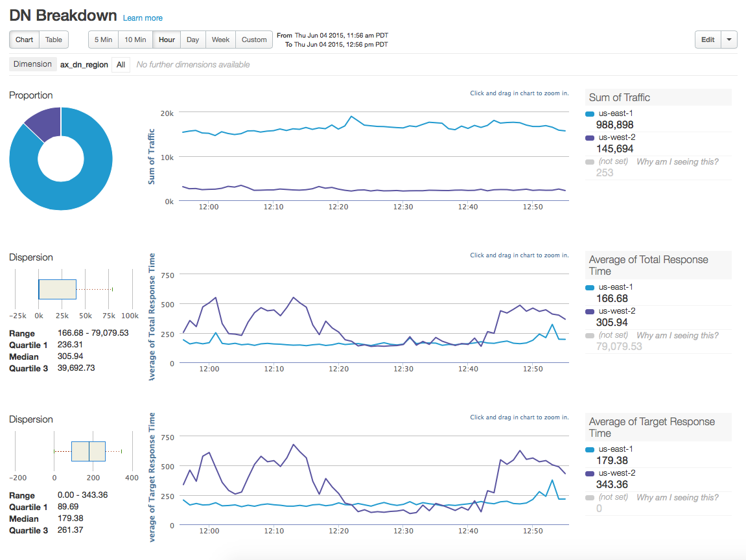
Task: Click the 343.36 us-west-2 target response value
Action: click(612, 484)
